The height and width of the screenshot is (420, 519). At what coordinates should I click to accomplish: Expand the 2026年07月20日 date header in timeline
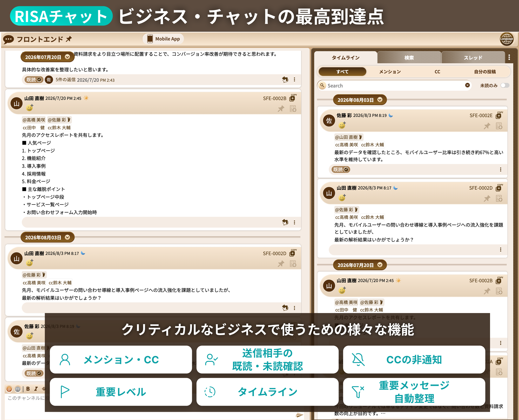[360, 265]
